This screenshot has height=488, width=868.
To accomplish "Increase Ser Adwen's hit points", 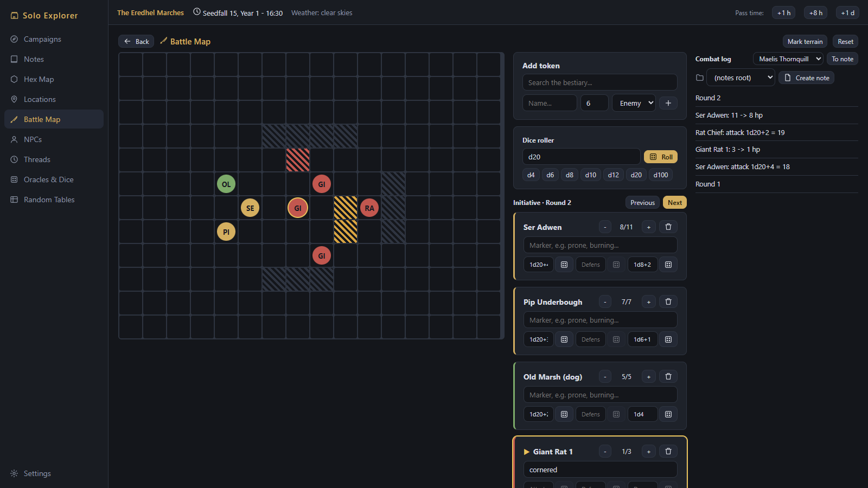I will pos(648,227).
